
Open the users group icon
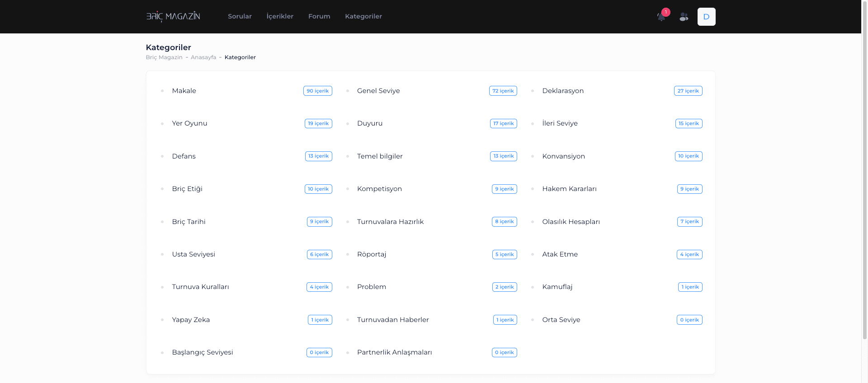[x=684, y=17]
